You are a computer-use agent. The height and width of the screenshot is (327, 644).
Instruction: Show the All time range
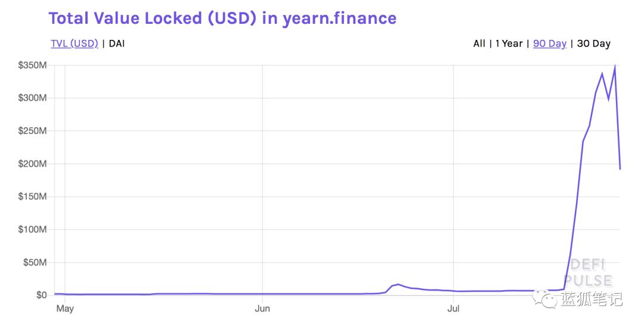(x=479, y=43)
